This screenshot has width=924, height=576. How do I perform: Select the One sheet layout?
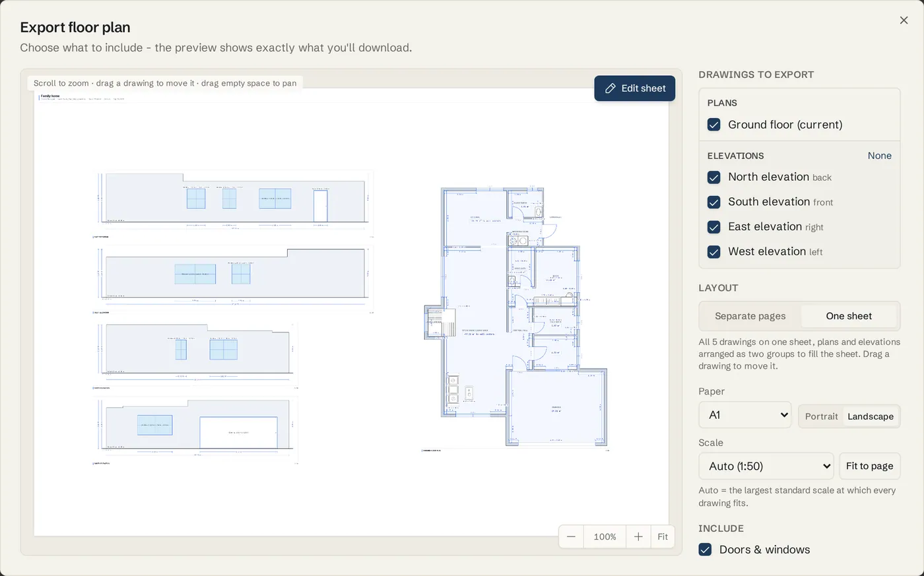pyautogui.click(x=849, y=316)
